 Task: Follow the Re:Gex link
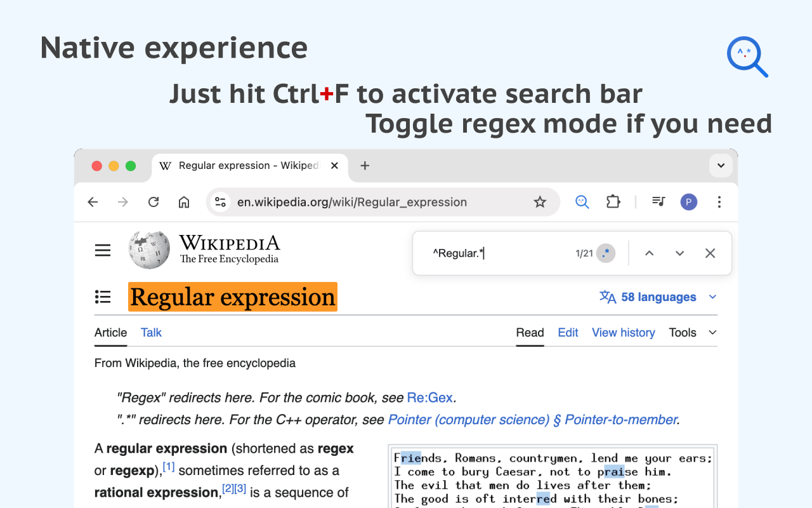click(430, 397)
